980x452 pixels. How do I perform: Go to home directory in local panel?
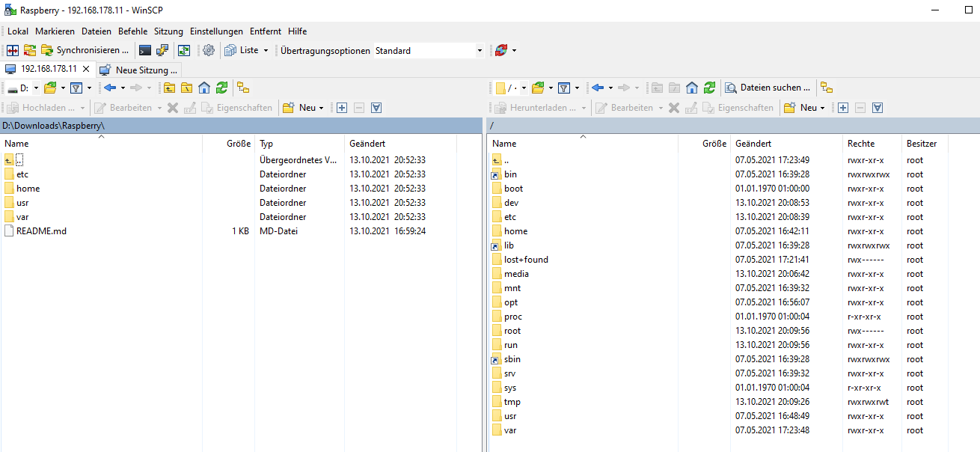point(204,88)
